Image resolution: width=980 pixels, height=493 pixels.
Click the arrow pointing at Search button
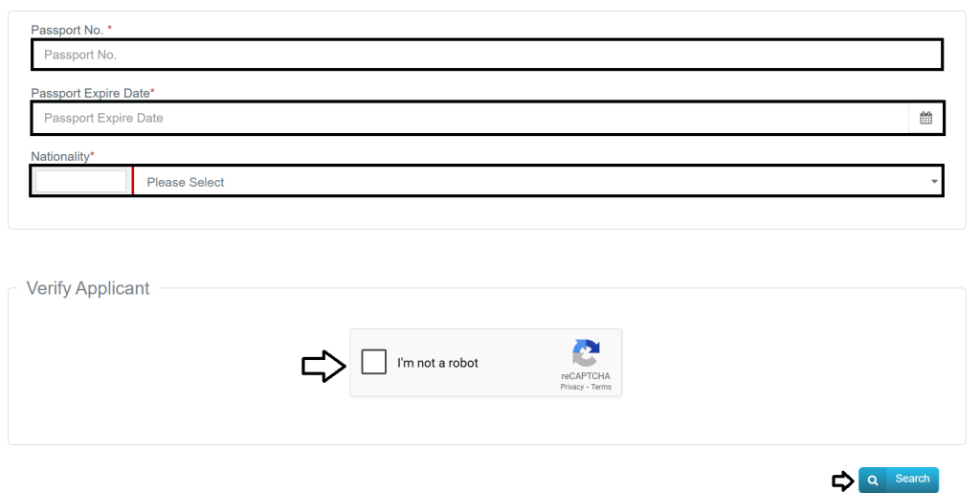click(842, 481)
